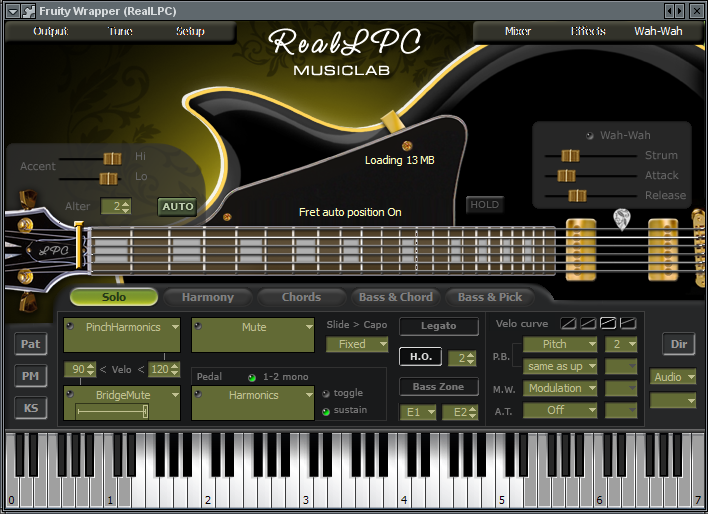Click the guitar pick position marker
708x514 pixels.
point(622,219)
